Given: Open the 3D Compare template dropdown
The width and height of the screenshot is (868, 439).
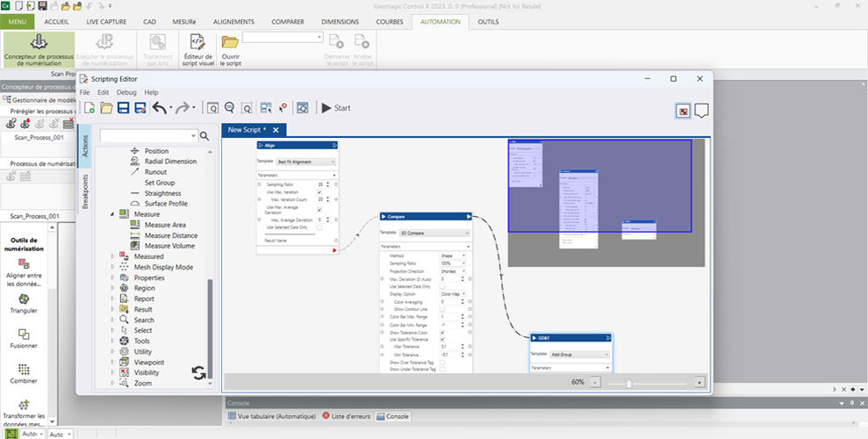Looking at the screenshot, I should click(434, 233).
